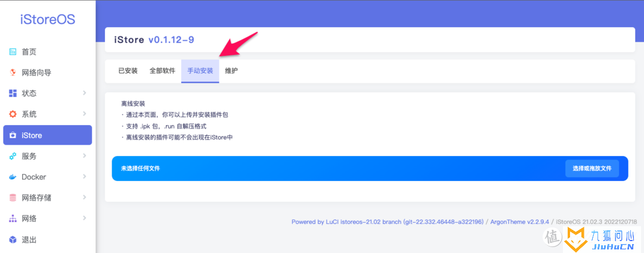Open the Powered by LuCI link

click(x=388, y=222)
